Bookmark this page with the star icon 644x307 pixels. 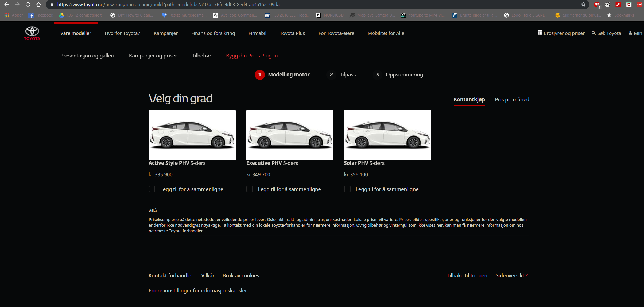[x=583, y=5]
